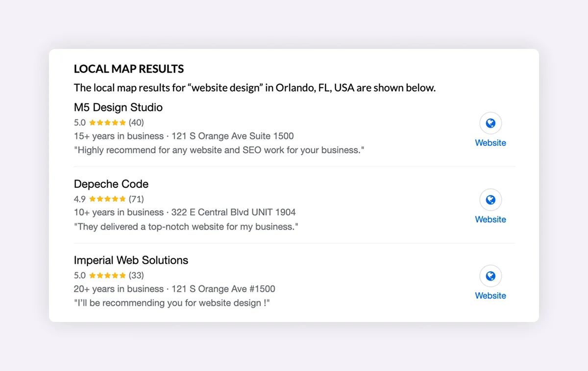Open the Website link for Imperial Web Solutions

coord(490,296)
